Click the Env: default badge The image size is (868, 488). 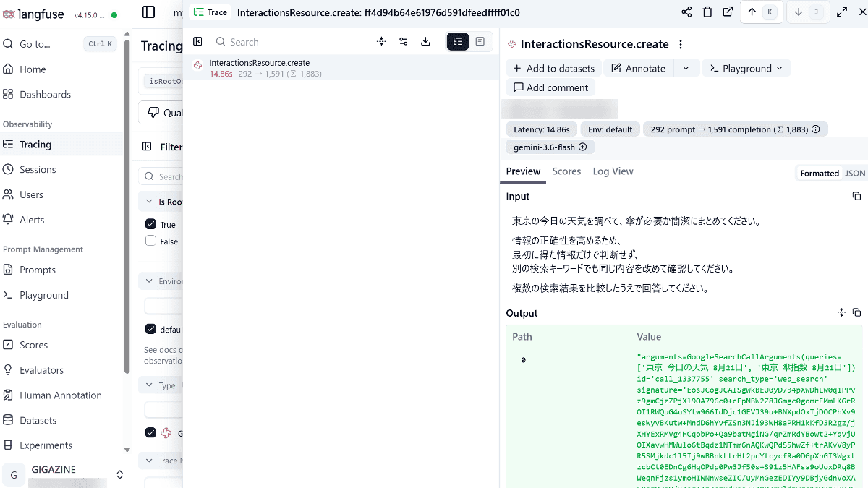(x=610, y=129)
